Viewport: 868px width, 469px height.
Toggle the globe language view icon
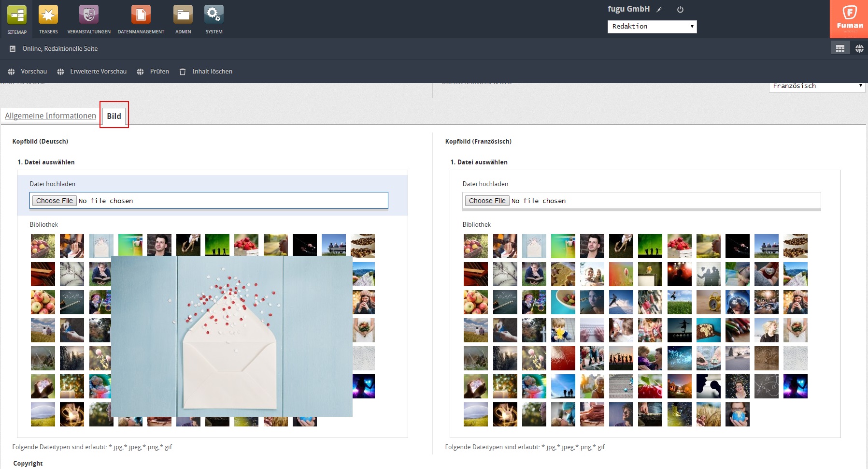click(x=859, y=48)
